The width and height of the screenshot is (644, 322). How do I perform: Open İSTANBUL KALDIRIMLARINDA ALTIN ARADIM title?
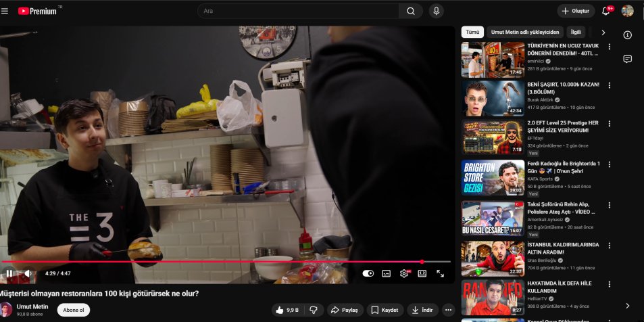563,248
